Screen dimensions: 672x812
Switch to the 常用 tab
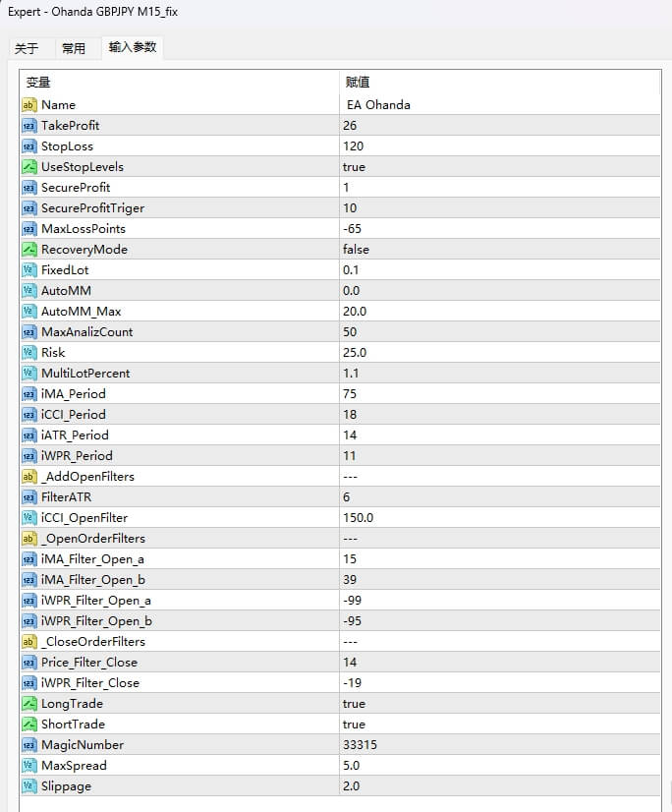pos(74,48)
